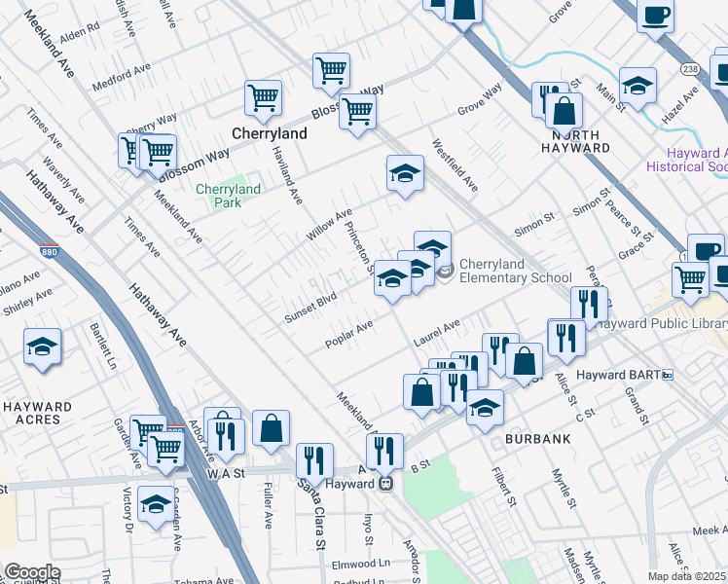Click the Alden Rd street label

(x=80, y=32)
